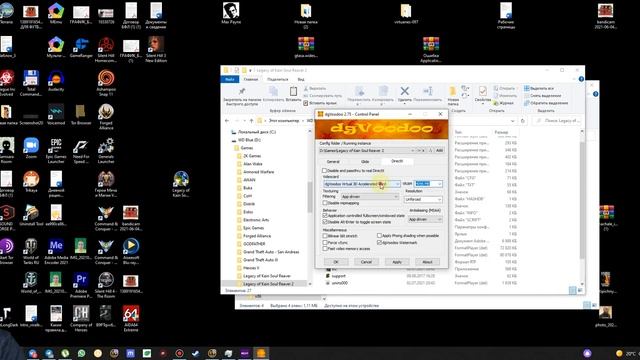Open the Antialiasing (MSAA) dropdown
Image resolution: width=640 pixels, height=360 pixels.
tap(425, 220)
